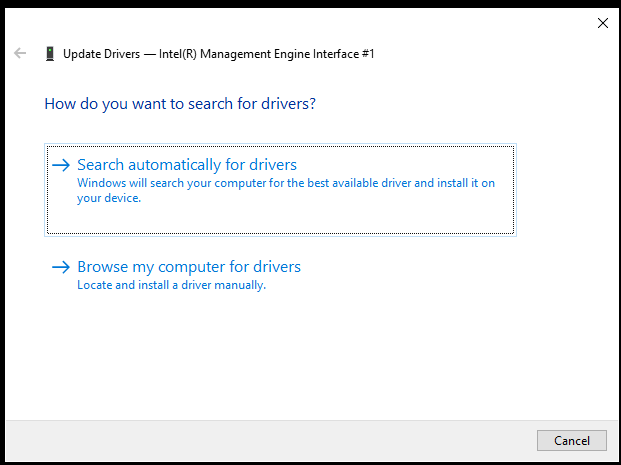The width and height of the screenshot is (621, 465).
Task: Click the blank title bar area left of X
Action: (300, 22)
